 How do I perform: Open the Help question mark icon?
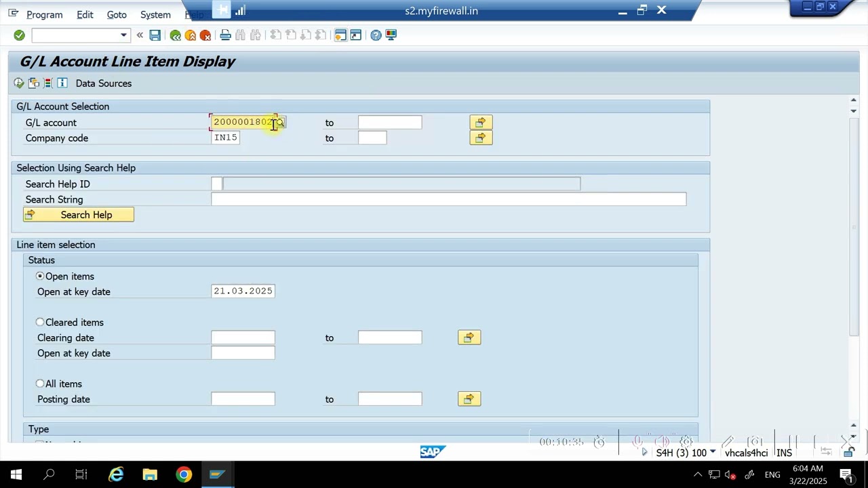[376, 35]
